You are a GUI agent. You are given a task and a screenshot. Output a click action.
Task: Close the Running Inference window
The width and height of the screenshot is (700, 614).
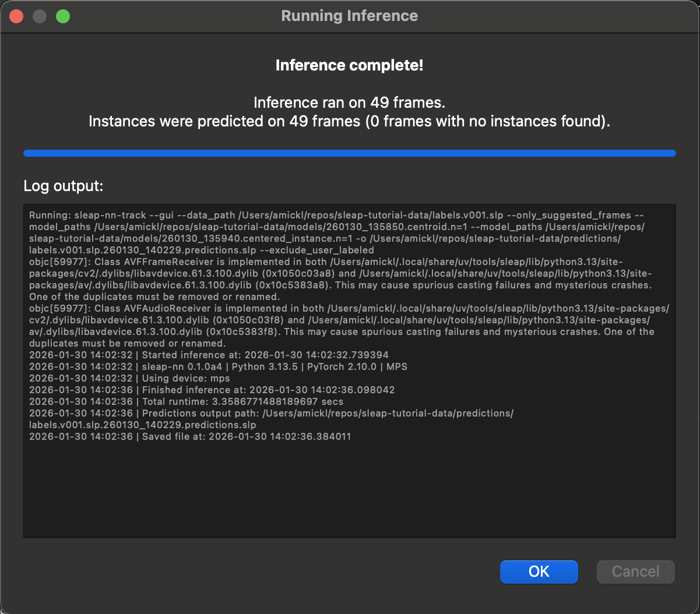click(x=16, y=16)
